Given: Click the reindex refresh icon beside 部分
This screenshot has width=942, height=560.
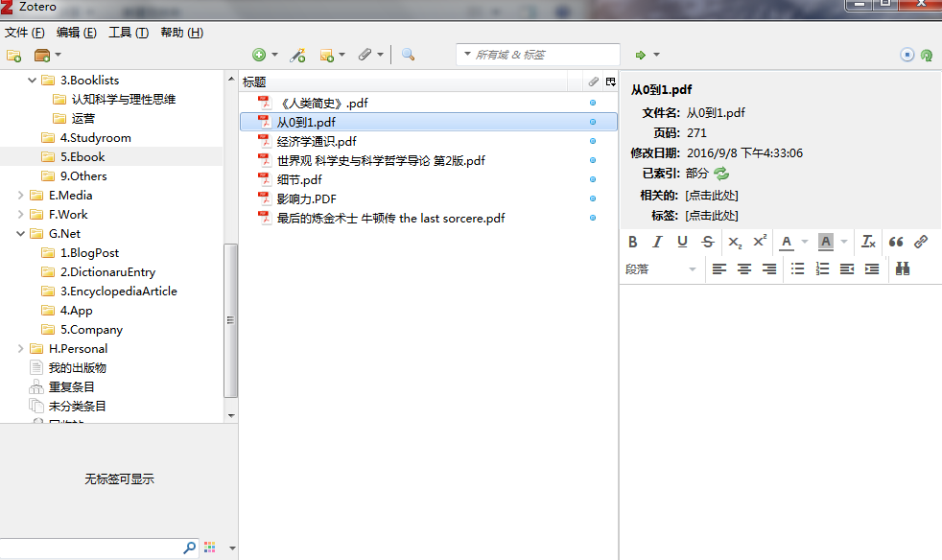Looking at the screenshot, I should (721, 174).
